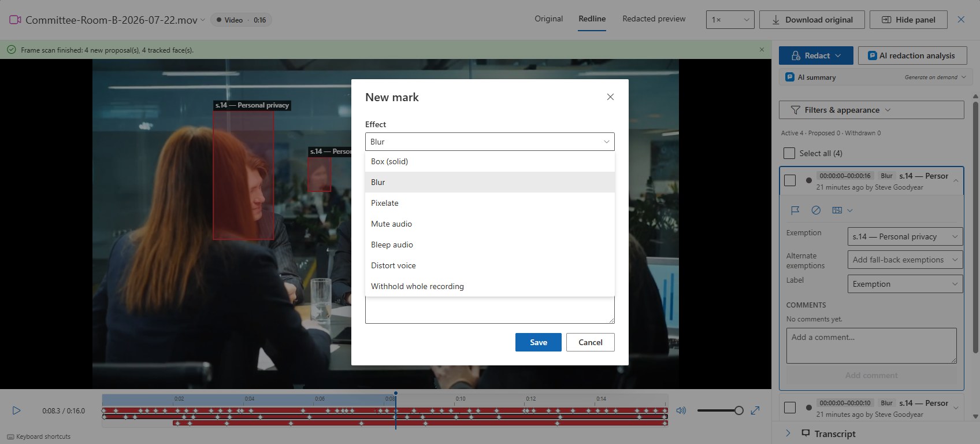Open the Exemption s.14 dropdown

(905, 236)
